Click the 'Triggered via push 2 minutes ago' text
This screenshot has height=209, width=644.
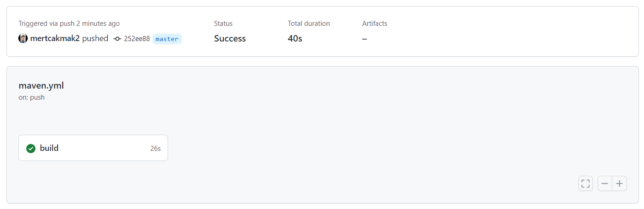pyautogui.click(x=69, y=24)
